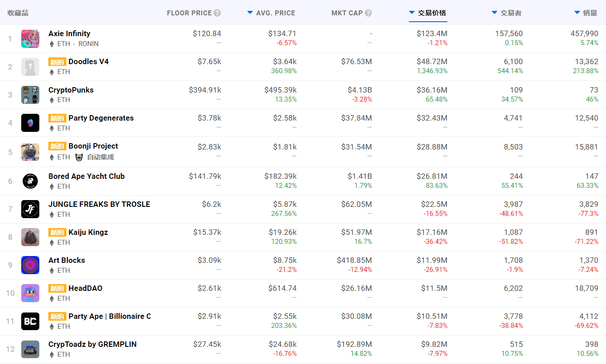Viewport: 606px width, 364px height.
Task: Select the 交易价格 column header
Action: [432, 13]
